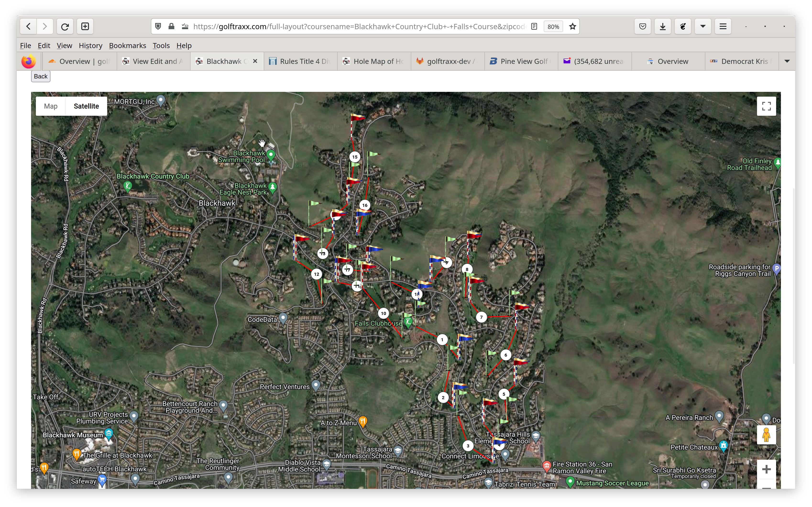Viewport: 812px width, 507px height.
Task: Click the padlock site security icon
Action: pyautogui.click(x=171, y=26)
